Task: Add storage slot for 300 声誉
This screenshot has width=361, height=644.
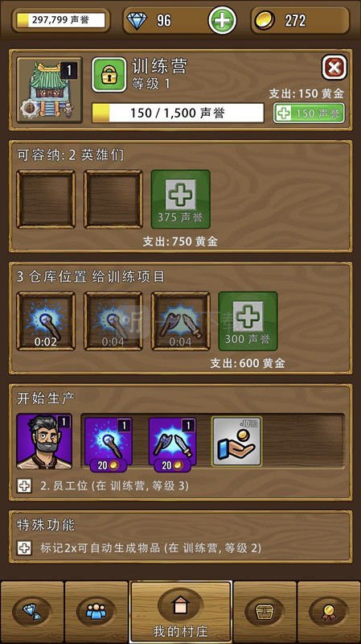Action: (248, 321)
